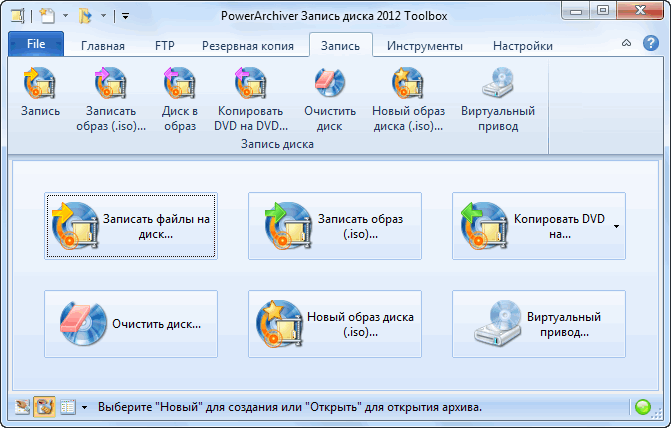Click the Запись ribbon icon
This screenshot has width=671, height=428.
pyautogui.click(x=40, y=93)
